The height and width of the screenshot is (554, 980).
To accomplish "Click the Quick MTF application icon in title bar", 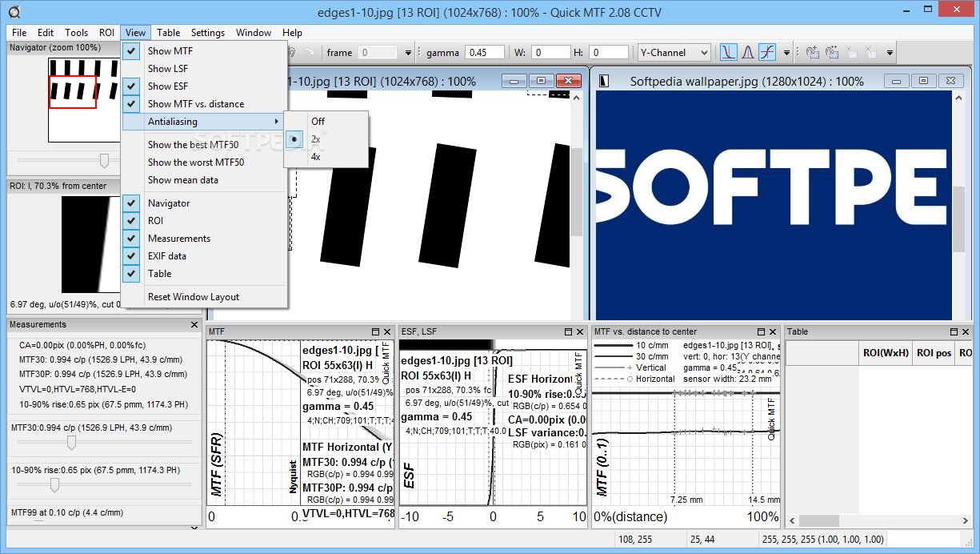I will (x=14, y=12).
